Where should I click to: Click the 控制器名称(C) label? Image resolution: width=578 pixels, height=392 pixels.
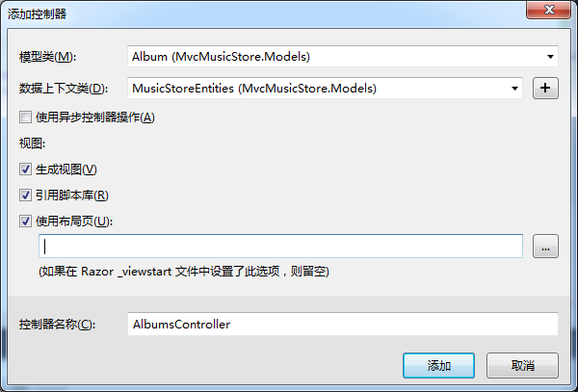pos(57,325)
